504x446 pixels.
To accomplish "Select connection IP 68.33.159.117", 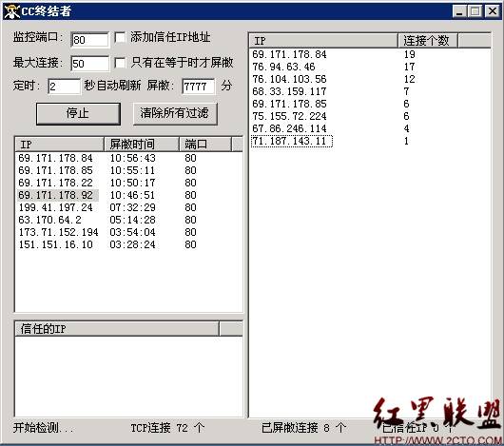I will [289, 91].
